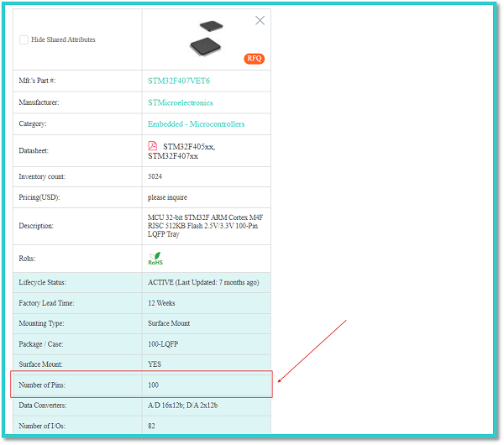The image size is (504, 445).
Task: Click the red PDF datasheet icon
Action: pyautogui.click(x=153, y=145)
